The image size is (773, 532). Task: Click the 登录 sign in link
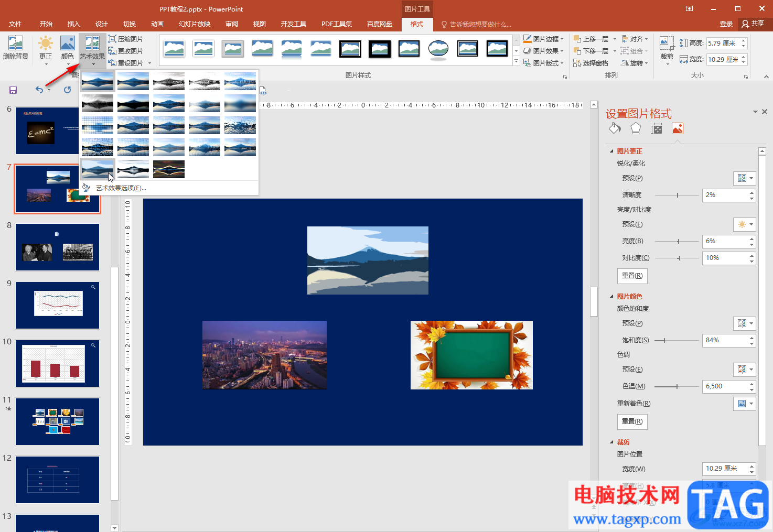(726, 24)
